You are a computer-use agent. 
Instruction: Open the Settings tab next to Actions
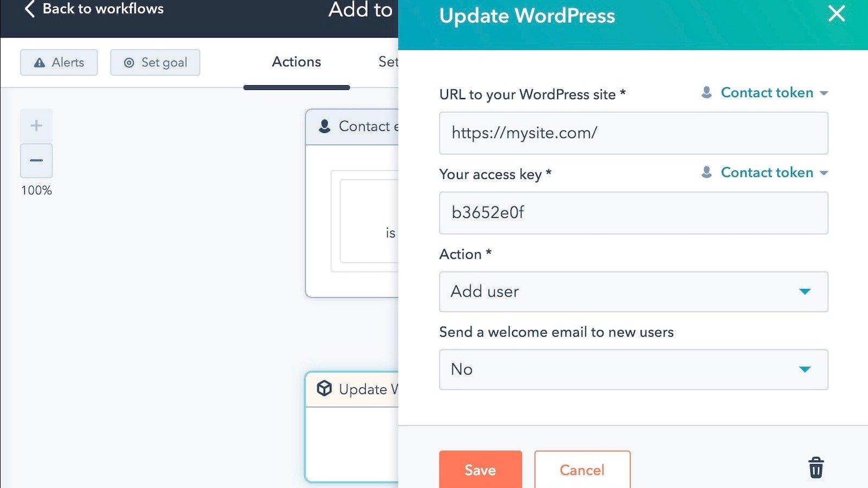390,62
